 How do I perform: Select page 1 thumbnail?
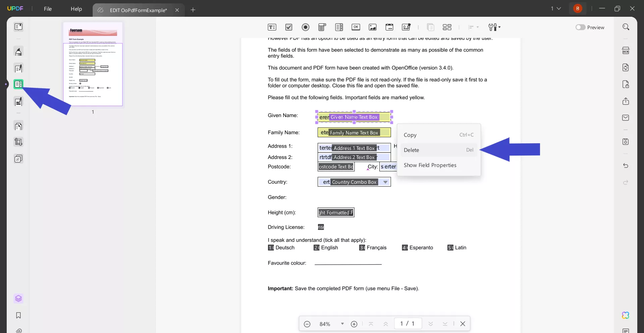93,64
